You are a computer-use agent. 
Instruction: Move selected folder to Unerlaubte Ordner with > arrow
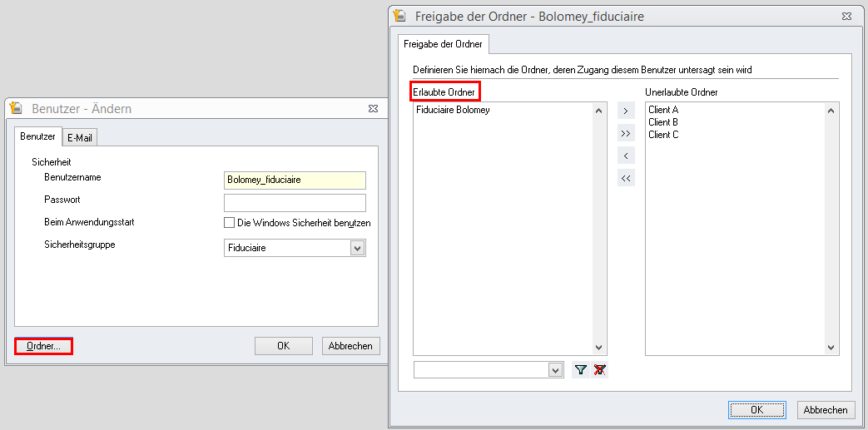(626, 111)
